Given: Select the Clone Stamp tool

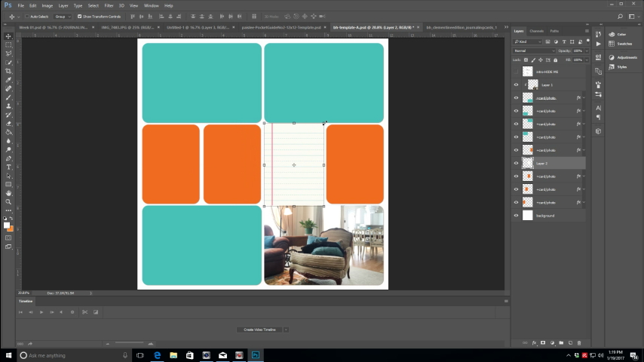Looking at the screenshot, I should coord(8,106).
